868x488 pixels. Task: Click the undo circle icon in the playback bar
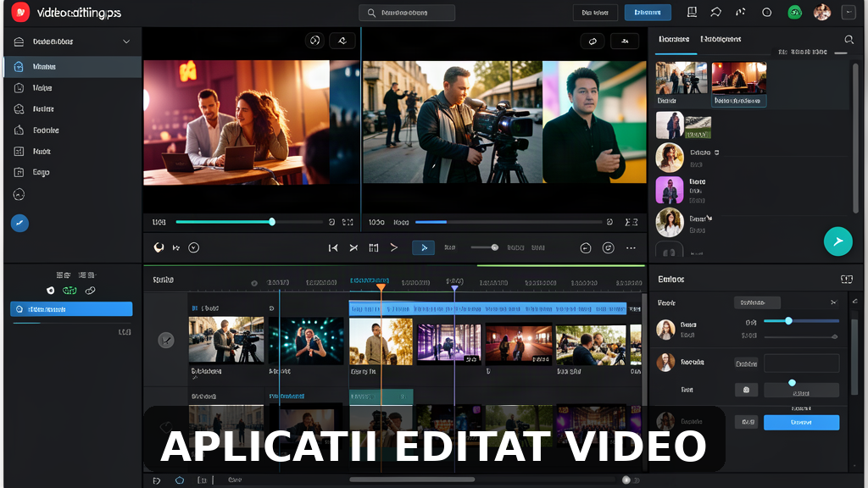[x=586, y=248]
